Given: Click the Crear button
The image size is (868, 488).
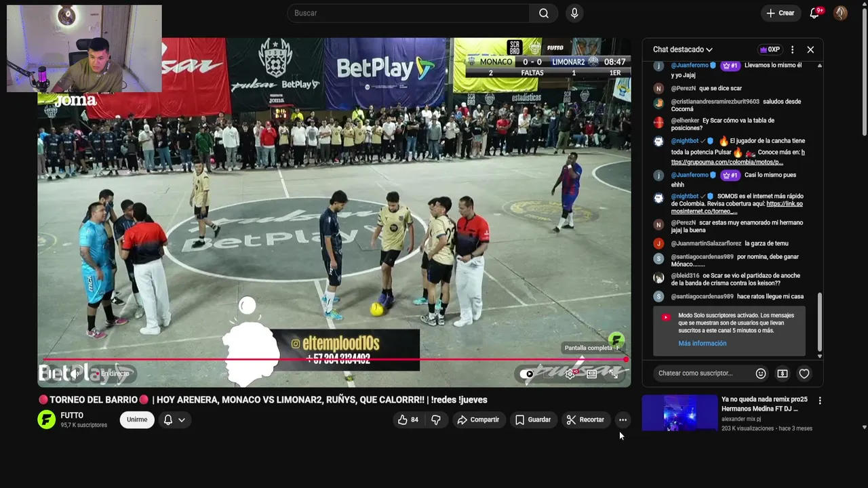Looking at the screenshot, I should (x=781, y=13).
